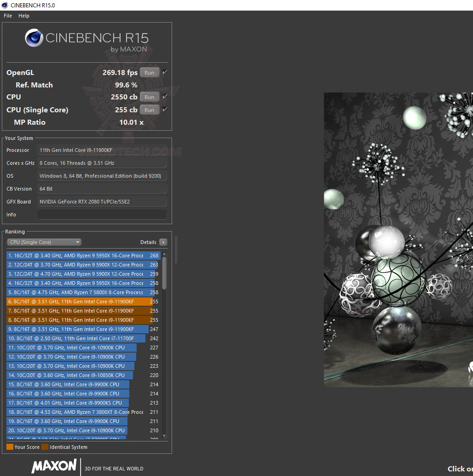
Task: Run the CPU benchmark
Action: pos(149,97)
